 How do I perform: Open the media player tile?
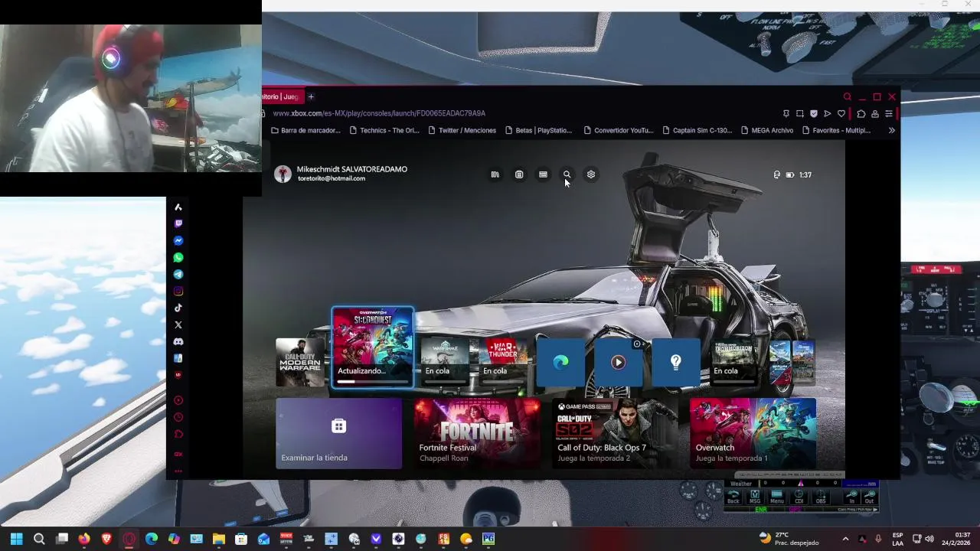(618, 362)
